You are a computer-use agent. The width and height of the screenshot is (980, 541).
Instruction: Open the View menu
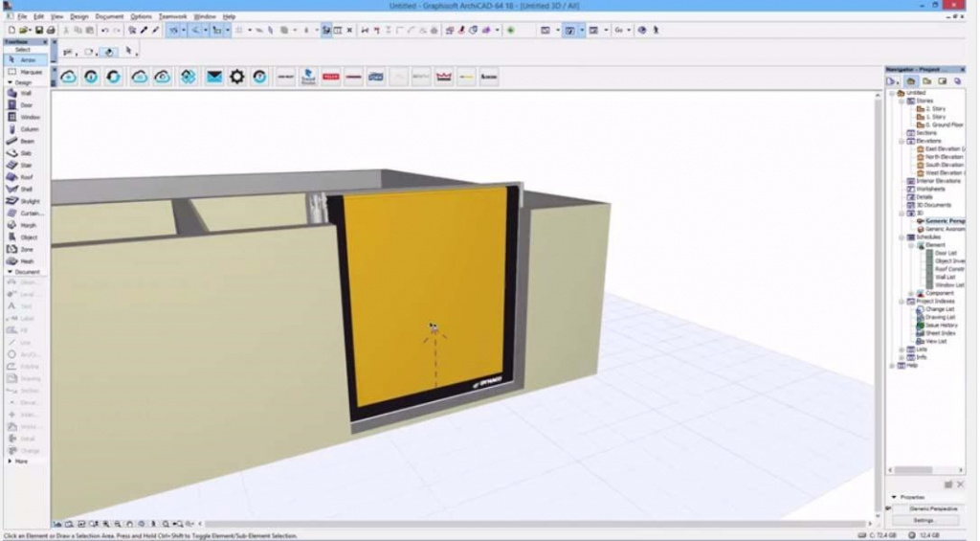56,17
